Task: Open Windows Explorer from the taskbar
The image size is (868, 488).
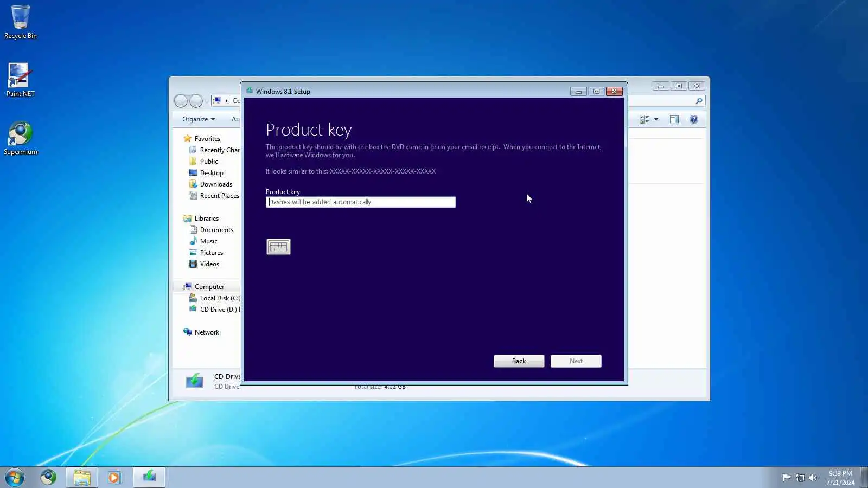Action: [82, 477]
